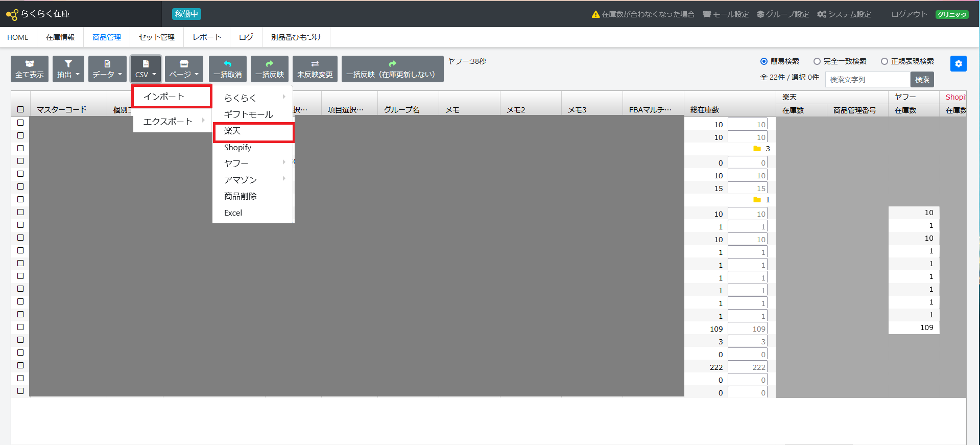Open the ページ dropdown
Screen dimensions: 980x445
pos(184,69)
